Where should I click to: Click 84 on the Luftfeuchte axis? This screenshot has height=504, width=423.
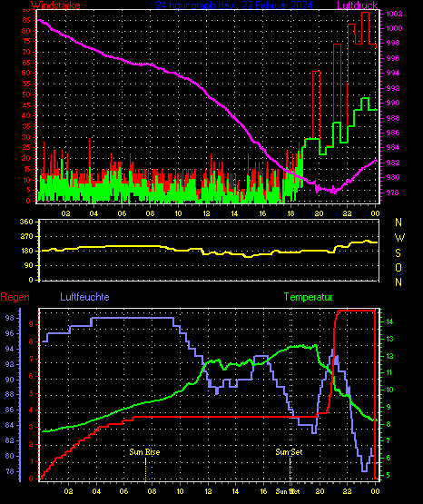point(10,425)
